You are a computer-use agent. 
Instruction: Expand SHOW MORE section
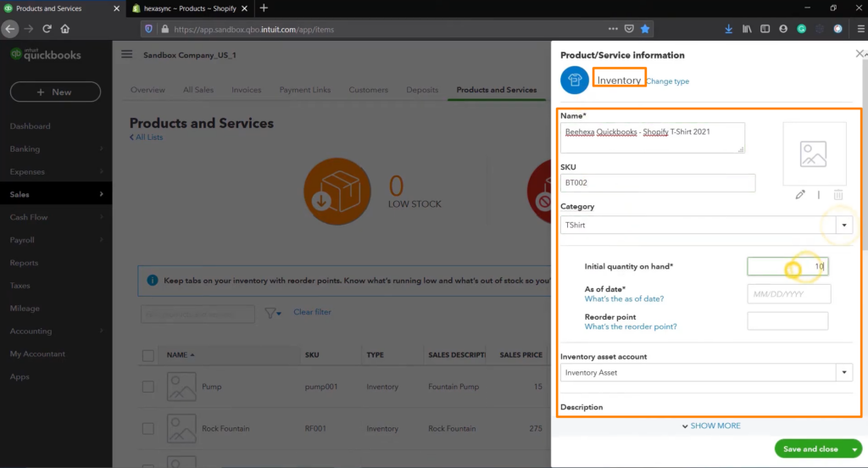(711, 426)
